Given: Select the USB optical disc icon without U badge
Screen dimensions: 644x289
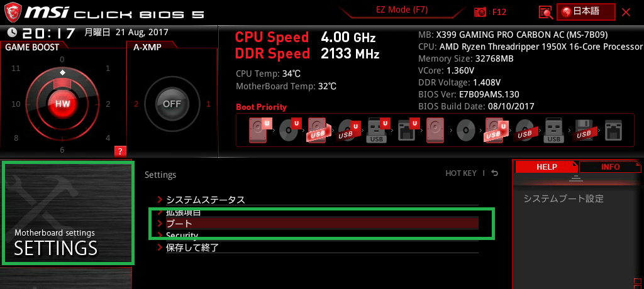Looking at the screenshot, I should (x=526, y=130).
